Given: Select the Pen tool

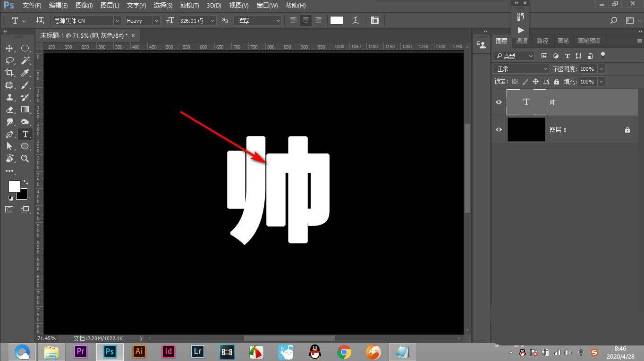Looking at the screenshot, I should click(x=9, y=134).
